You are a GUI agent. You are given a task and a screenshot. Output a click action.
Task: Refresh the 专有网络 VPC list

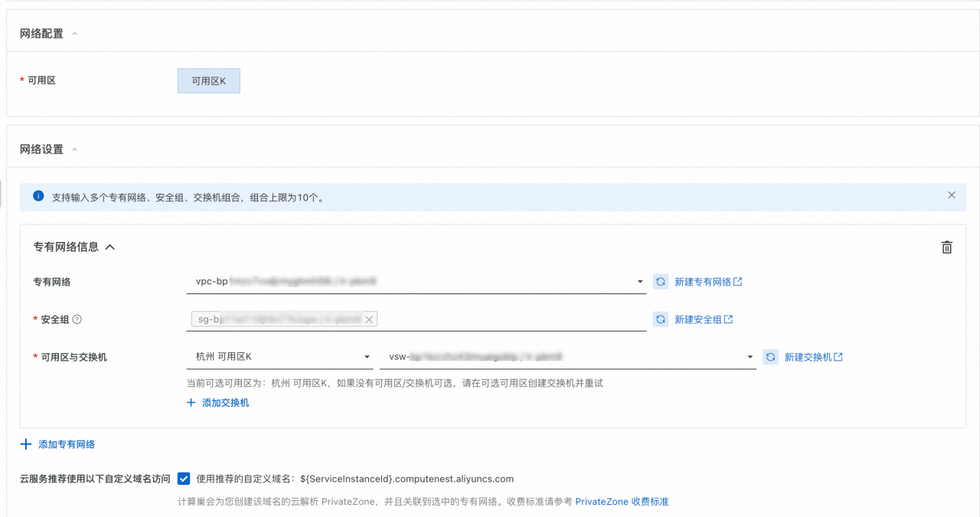(x=660, y=281)
